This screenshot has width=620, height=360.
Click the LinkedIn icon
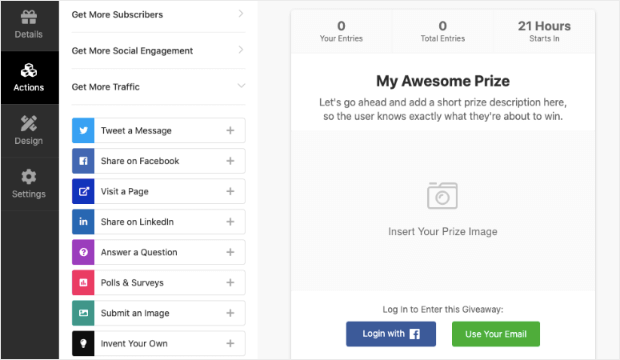(x=83, y=222)
